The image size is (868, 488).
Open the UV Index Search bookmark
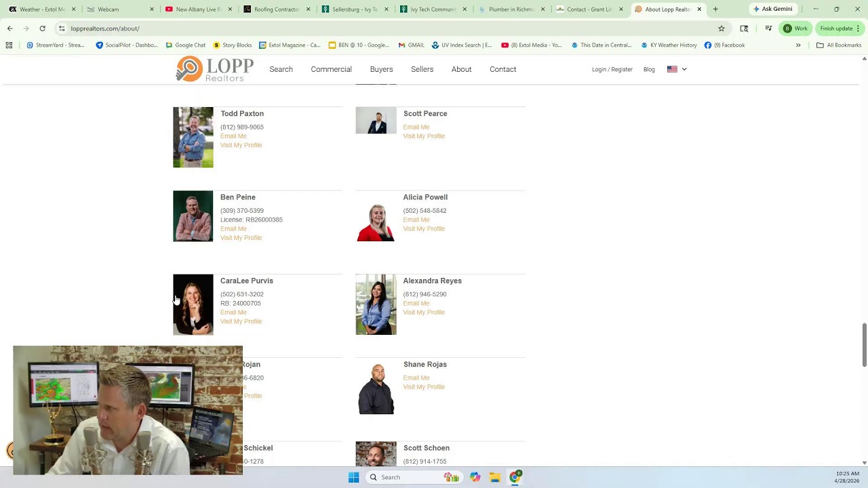pyautogui.click(x=461, y=45)
